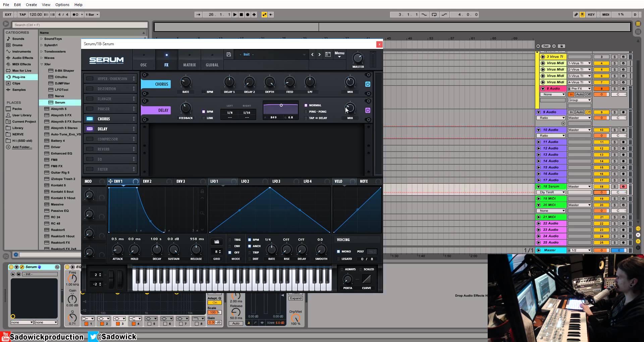
Task: Open the Serum Menu dropdown
Action: coord(339,54)
